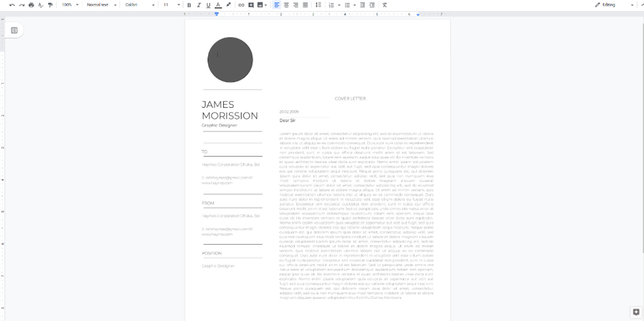This screenshot has width=644, height=321.
Task: Grab the left indent marker on the ruler
Action: click(x=216, y=14)
